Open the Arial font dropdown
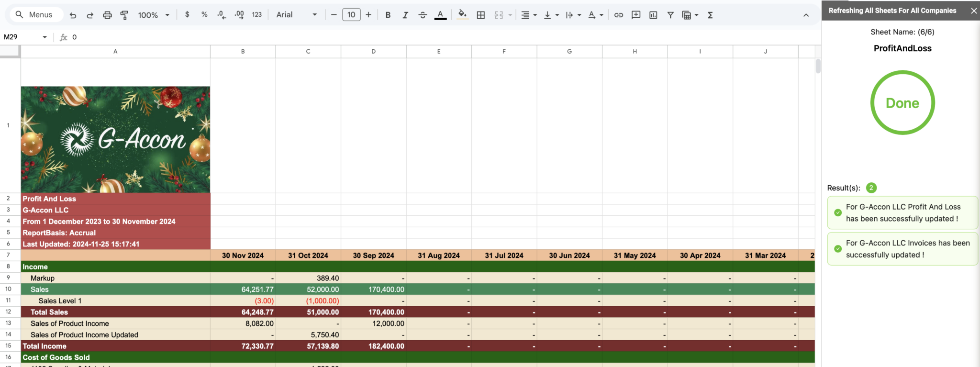Viewport: 980px width, 367px height. 297,15
